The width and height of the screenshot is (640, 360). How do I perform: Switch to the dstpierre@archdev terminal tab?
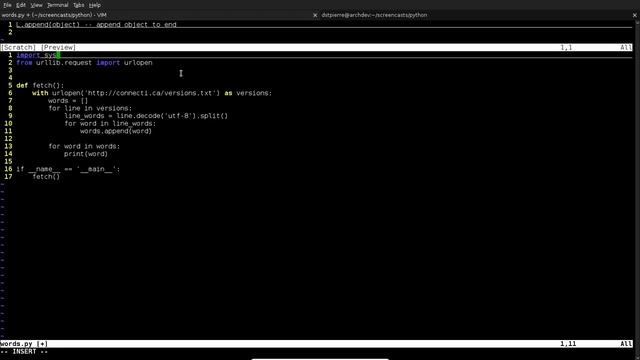click(x=480, y=15)
